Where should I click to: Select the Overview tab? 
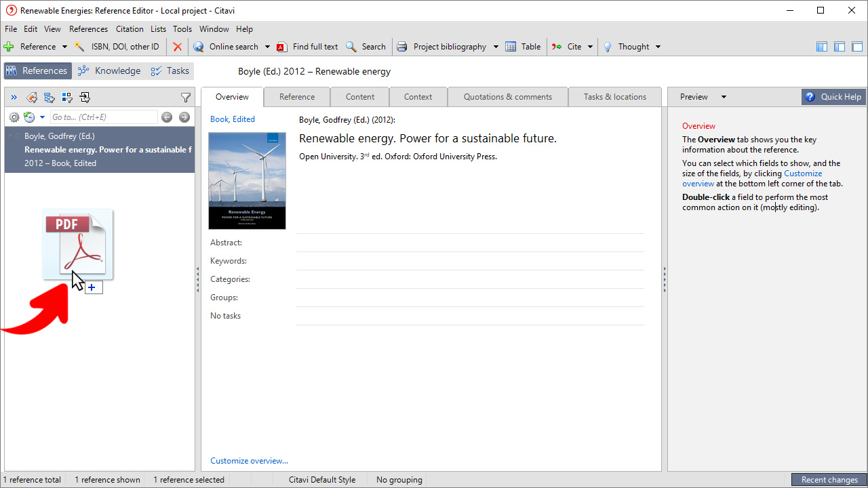[232, 97]
